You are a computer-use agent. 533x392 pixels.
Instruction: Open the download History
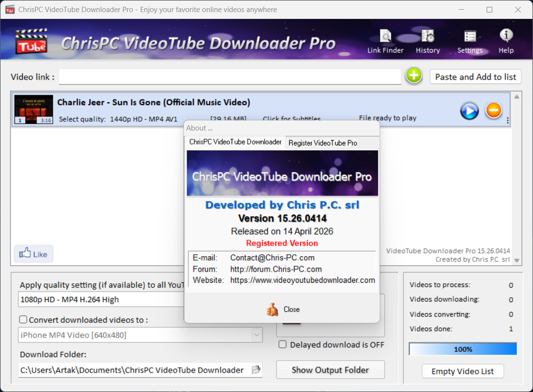(x=428, y=42)
